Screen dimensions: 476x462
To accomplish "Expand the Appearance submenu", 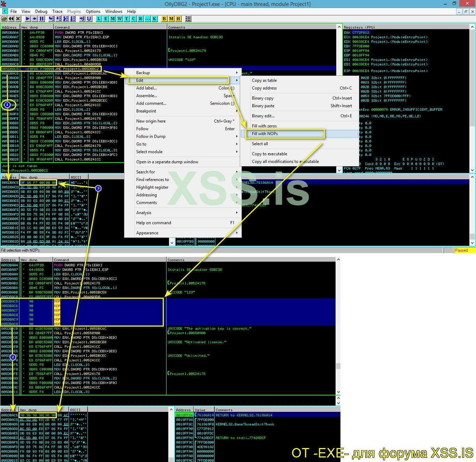I will [183, 233].
